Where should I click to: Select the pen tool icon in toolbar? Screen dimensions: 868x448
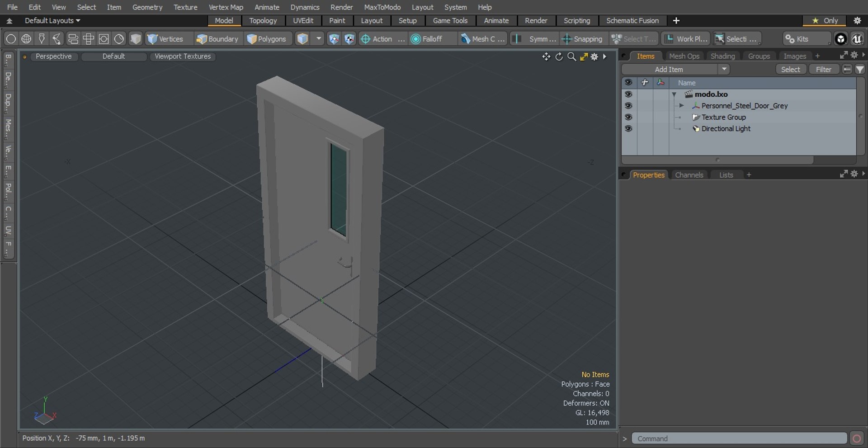tap(42, 39)
